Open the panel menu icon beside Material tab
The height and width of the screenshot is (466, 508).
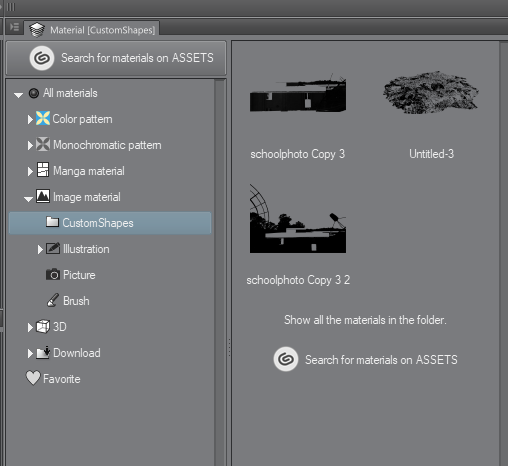click(x=14, y=27)
